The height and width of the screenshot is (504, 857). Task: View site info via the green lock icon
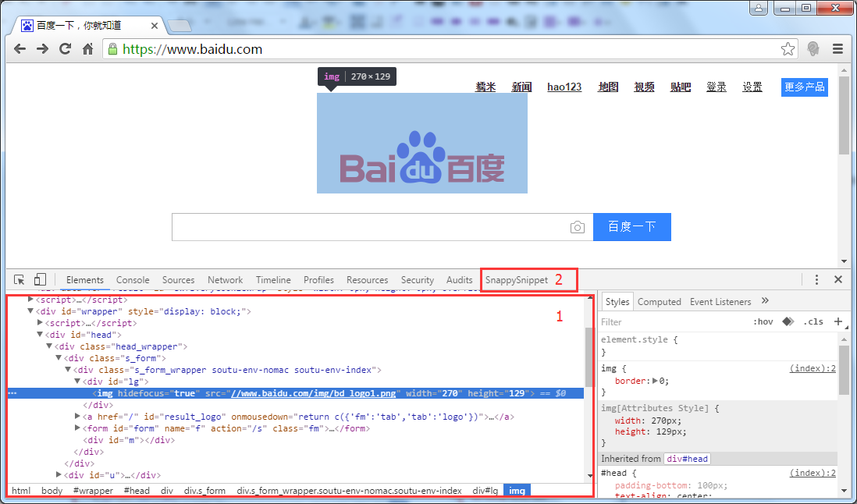point(112,49)
